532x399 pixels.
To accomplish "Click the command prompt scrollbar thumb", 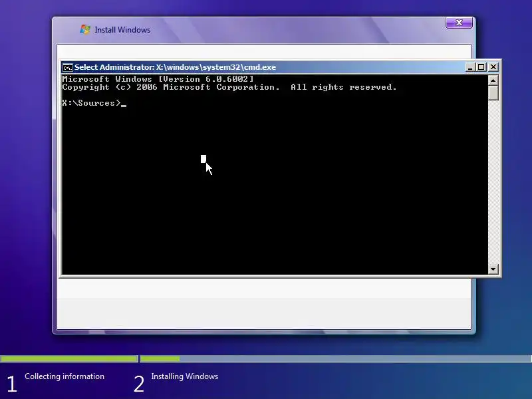I will click(493, 93).
